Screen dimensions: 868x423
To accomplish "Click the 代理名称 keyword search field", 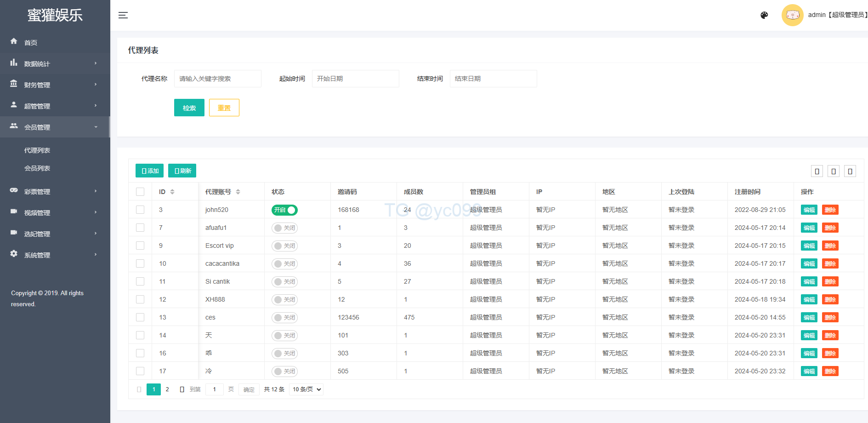I will point(217,79).
